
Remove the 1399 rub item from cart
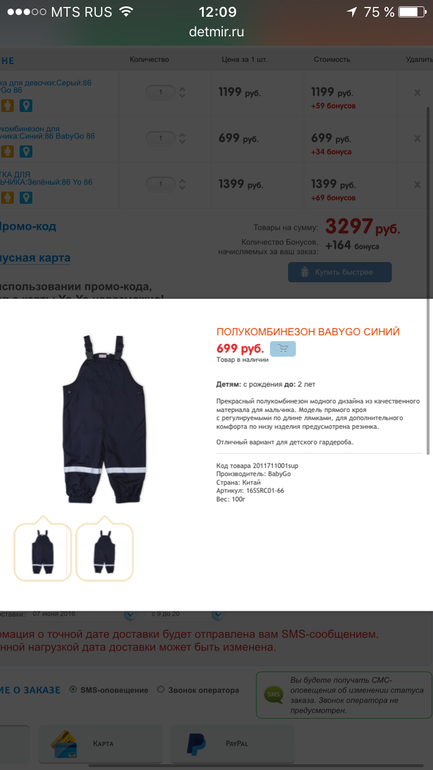(417, 185)
